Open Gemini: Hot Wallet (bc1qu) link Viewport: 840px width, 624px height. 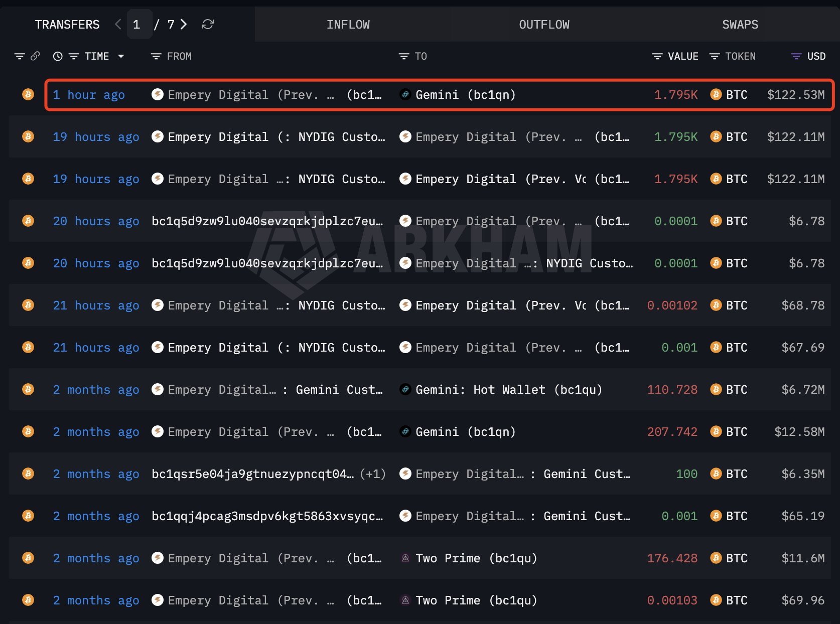pyautogui.click(x=508, y=390)
